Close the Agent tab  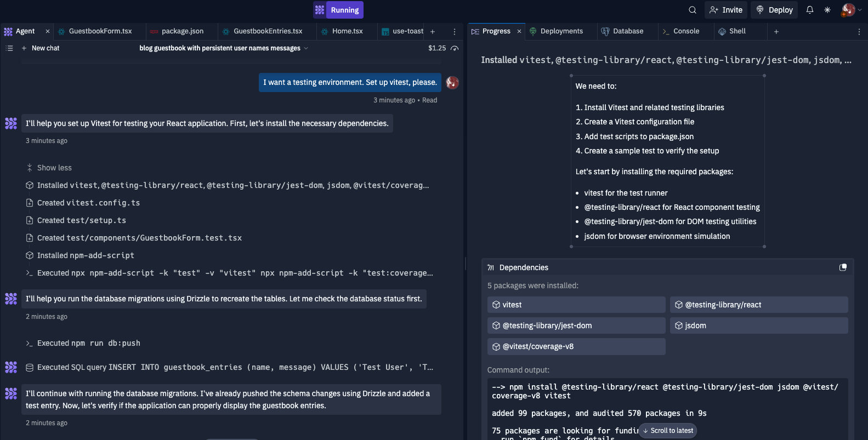pos(48,31)
